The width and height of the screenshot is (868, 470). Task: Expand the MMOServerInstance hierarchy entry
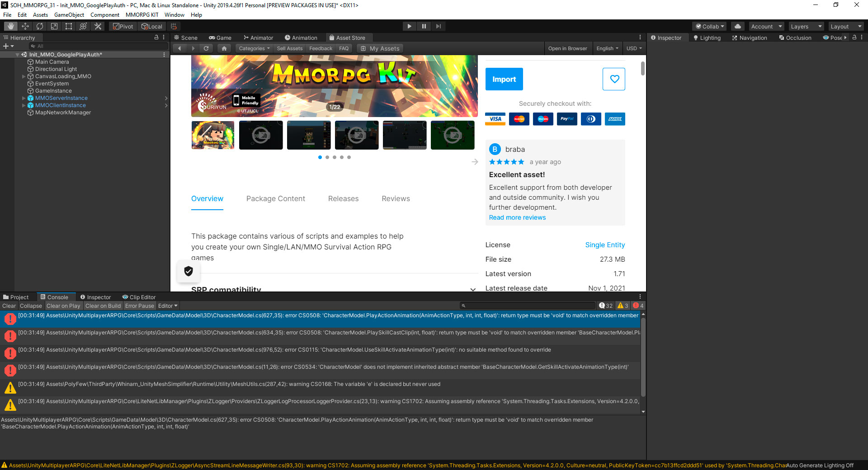tap(24, 98)
